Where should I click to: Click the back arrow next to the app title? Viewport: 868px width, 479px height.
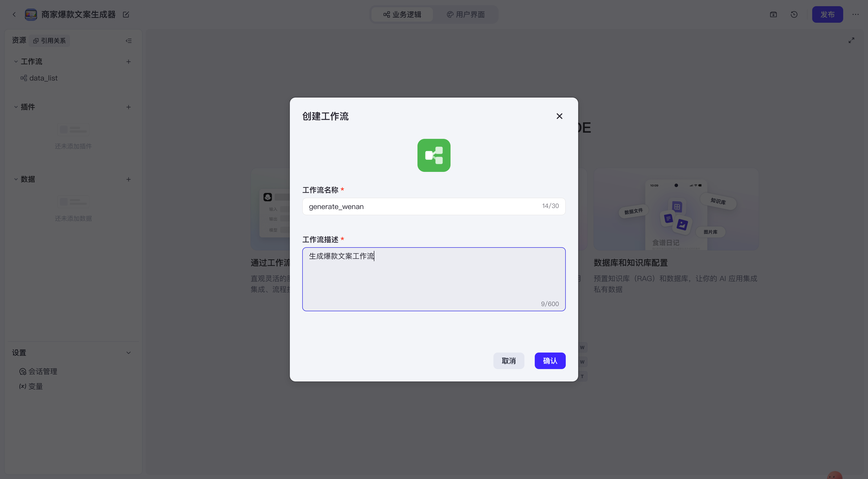(x=14, y=14)
